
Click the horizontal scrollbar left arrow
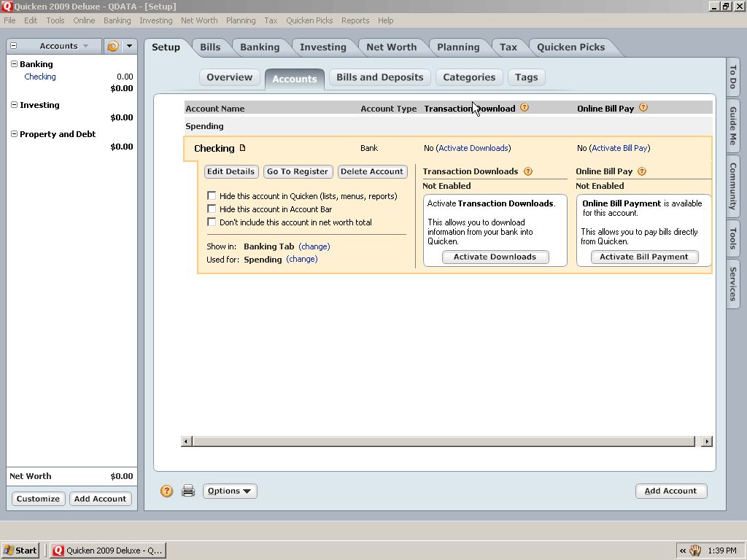click(187, 441)
